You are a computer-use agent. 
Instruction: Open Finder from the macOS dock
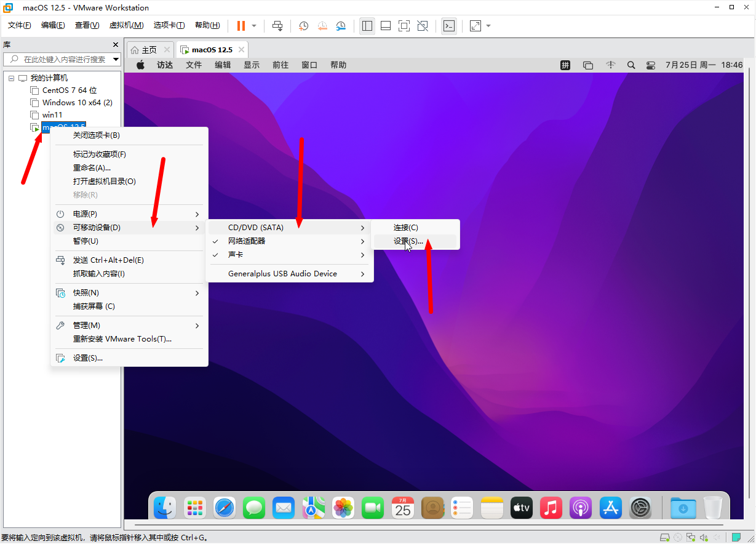tap(165, 508)
